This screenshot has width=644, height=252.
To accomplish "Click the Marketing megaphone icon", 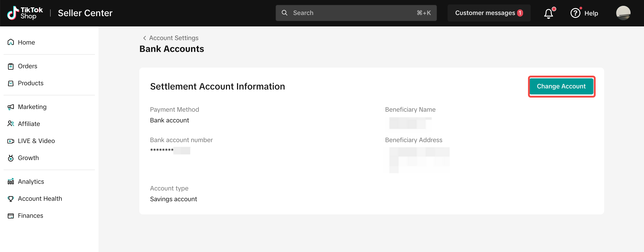I will (x=11, y=107).
